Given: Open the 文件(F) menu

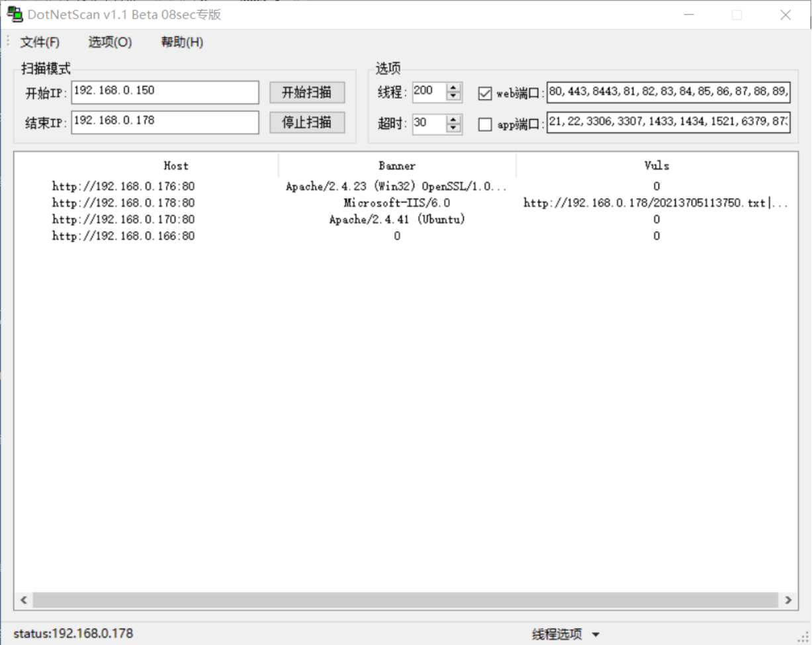Looking at the screenshot, I should [40, 42].
